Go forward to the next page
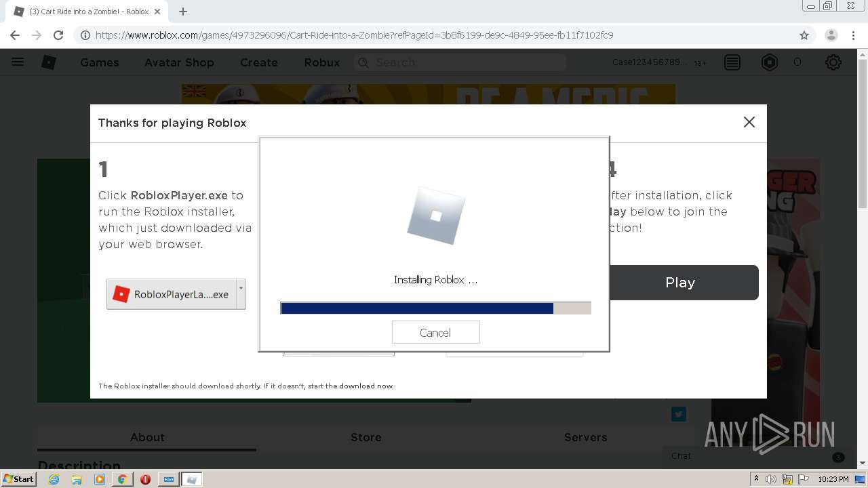Image resolution: width=868 pixels, height=488 pixels. [37, 35]
